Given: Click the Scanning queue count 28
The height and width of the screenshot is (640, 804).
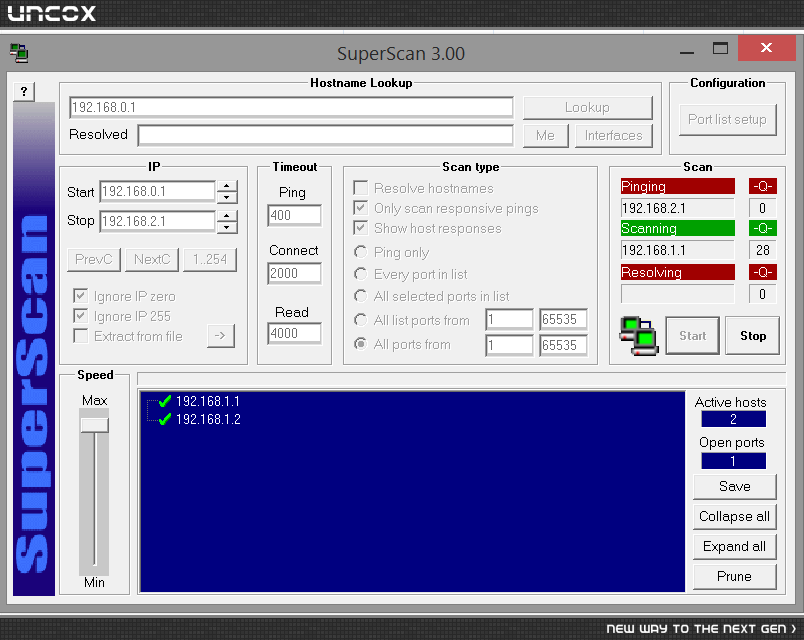Looking at the screenshot, I should 762,250.
